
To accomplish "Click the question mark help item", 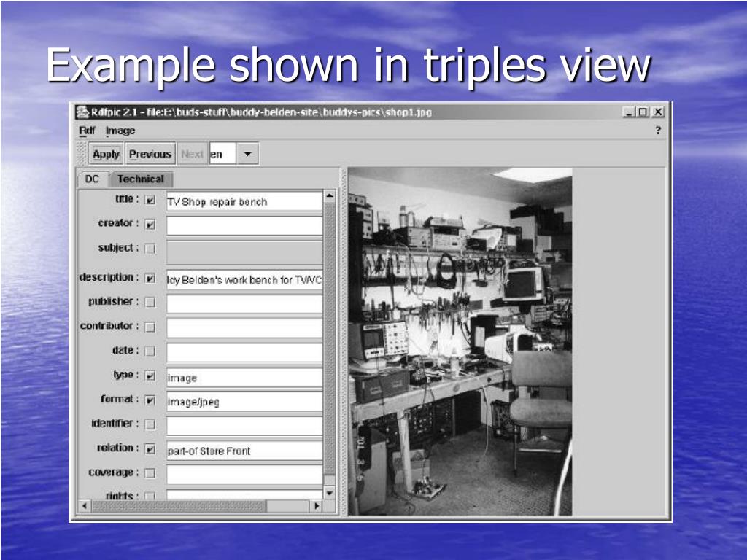I will coord(658,130).
